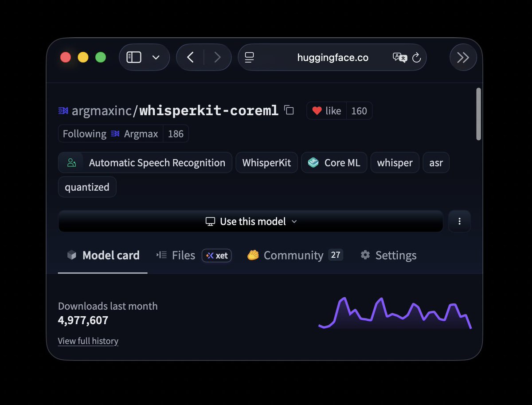The image size is (532, 405).
Task: Click the yellow minimize window button
Action: (x=83, y=57)
